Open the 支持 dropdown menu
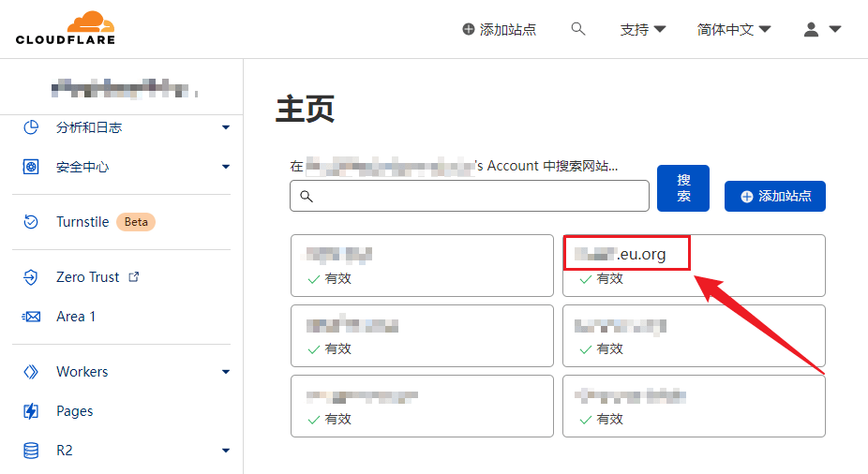 (x=643, y=29)
